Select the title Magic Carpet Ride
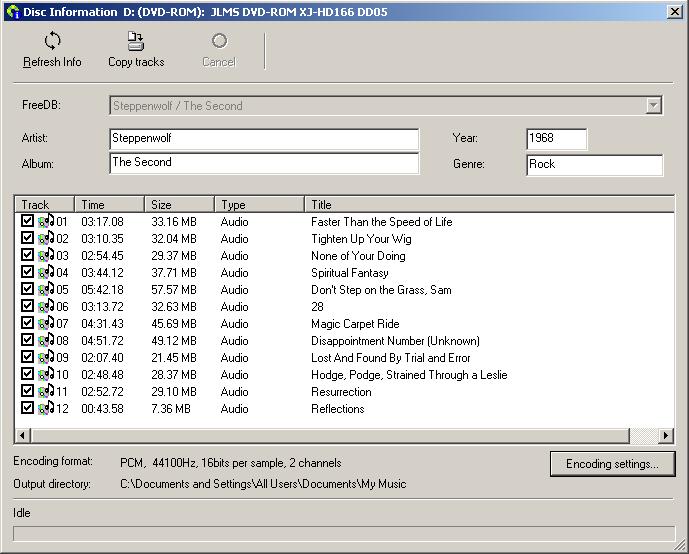Viewport: 689px width, 554px height. point(355,324)
